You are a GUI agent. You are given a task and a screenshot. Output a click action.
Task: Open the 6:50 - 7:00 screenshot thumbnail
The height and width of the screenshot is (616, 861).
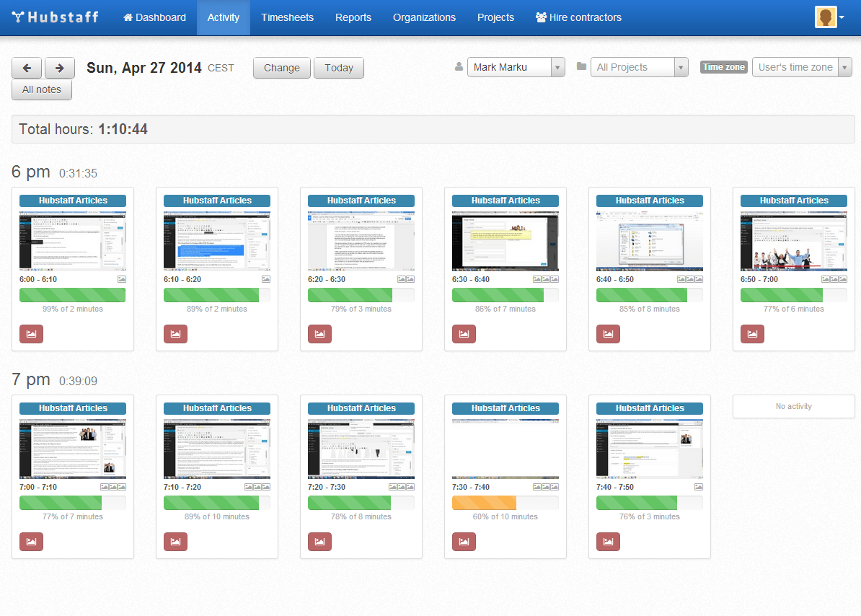point(793,241)
